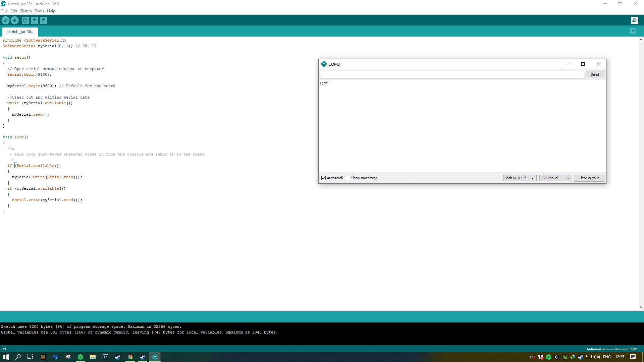Click the New sketch icon
The height and width of the screenshot is (362, 644).
[x=25, y=20]
